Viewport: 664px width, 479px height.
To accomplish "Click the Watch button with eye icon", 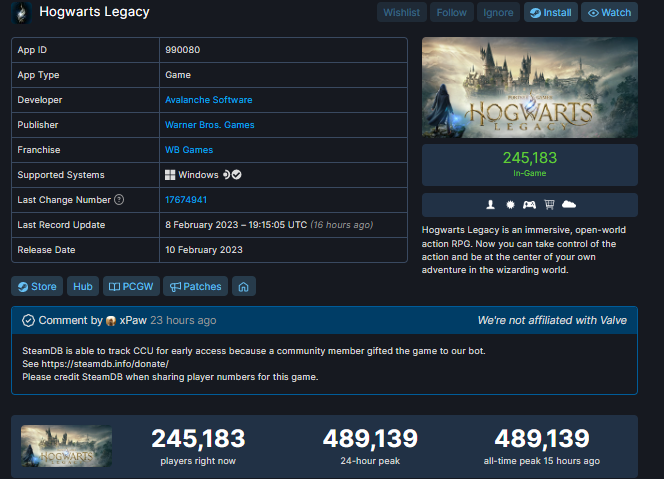I will pos(609,13).
